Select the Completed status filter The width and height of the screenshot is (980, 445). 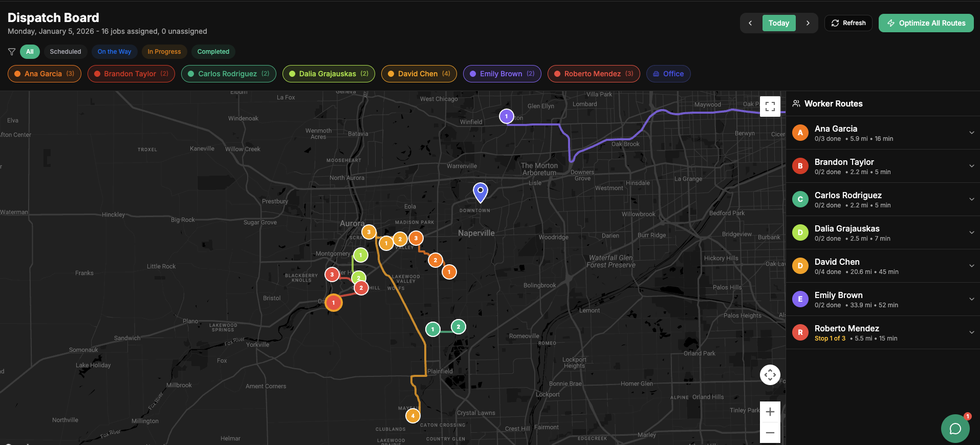(213, 52)
